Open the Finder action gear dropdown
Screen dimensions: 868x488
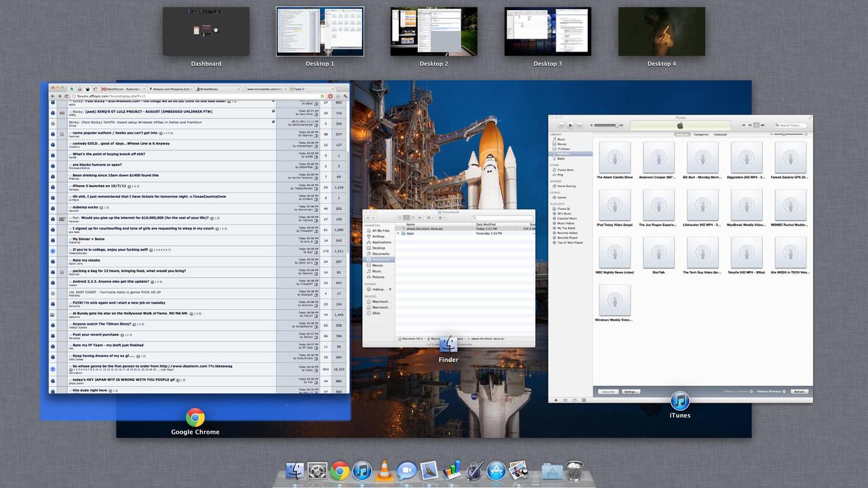430,218
